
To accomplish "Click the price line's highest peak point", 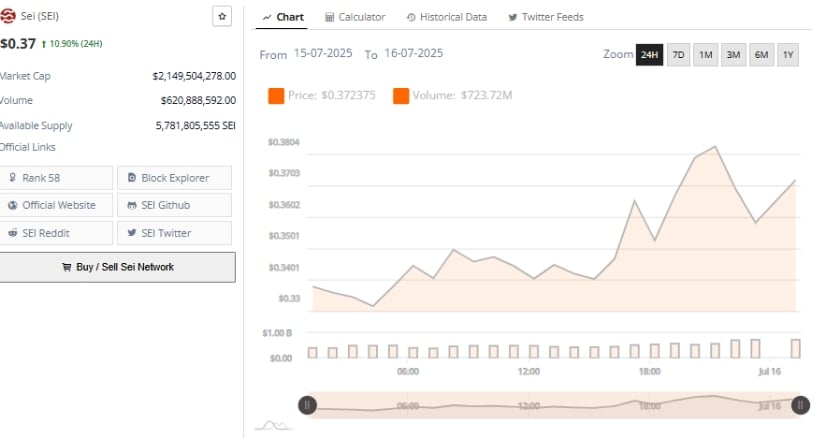I will [x=715, y=146].
